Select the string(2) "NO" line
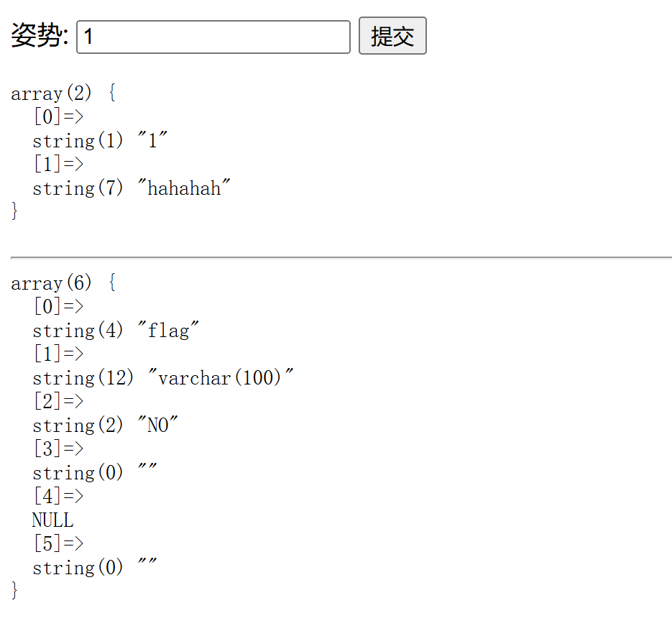 105,425
